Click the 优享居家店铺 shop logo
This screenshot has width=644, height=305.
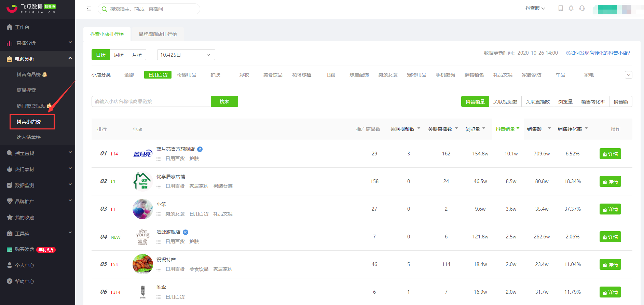click(x=143, y=181)
